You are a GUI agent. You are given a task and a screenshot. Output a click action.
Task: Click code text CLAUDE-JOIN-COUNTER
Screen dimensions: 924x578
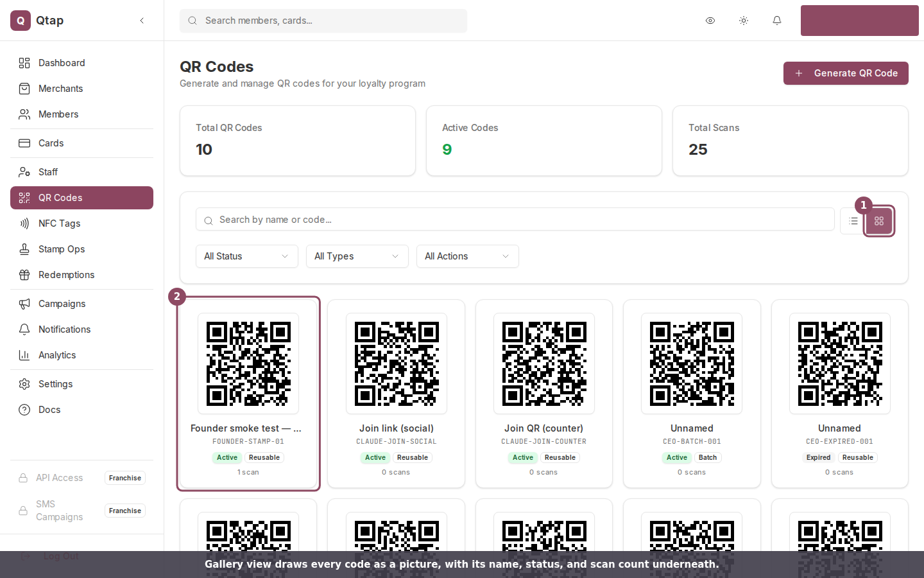pos(544,442)
